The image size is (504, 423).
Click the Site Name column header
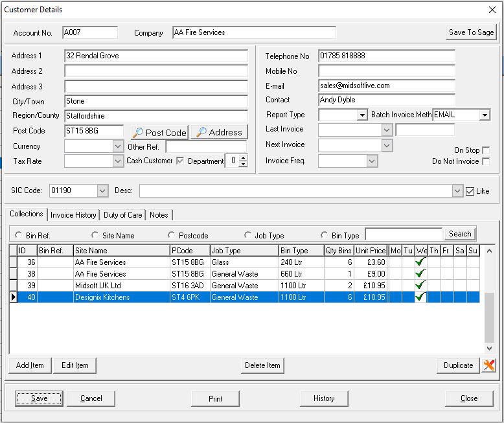[122, 251]
